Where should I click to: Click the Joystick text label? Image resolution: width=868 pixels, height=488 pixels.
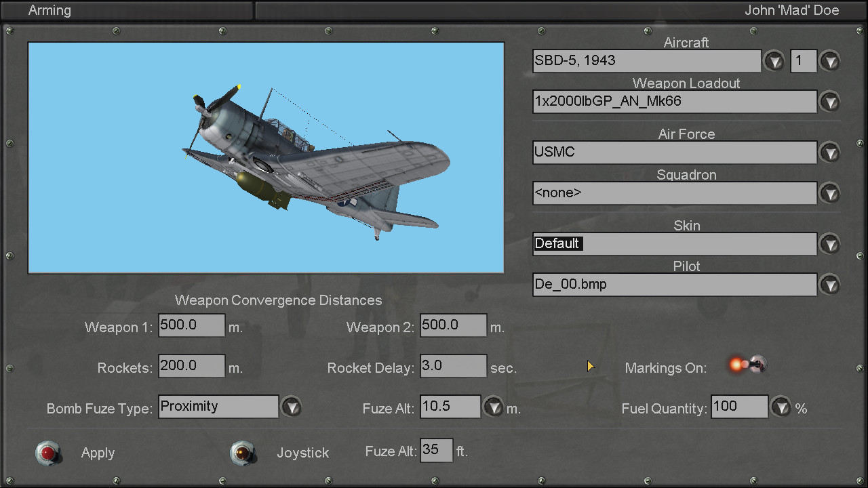[302, 453]
